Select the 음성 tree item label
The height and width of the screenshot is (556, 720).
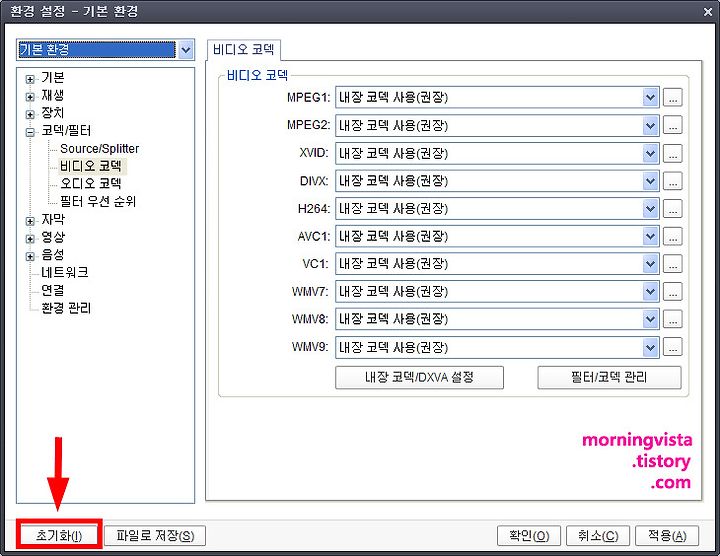[53, 254]
